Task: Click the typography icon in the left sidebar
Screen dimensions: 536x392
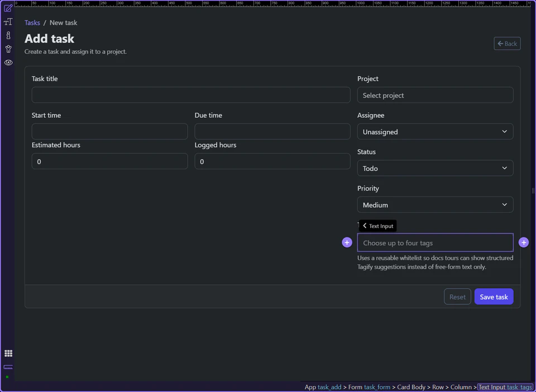Action: click(8, 21)
